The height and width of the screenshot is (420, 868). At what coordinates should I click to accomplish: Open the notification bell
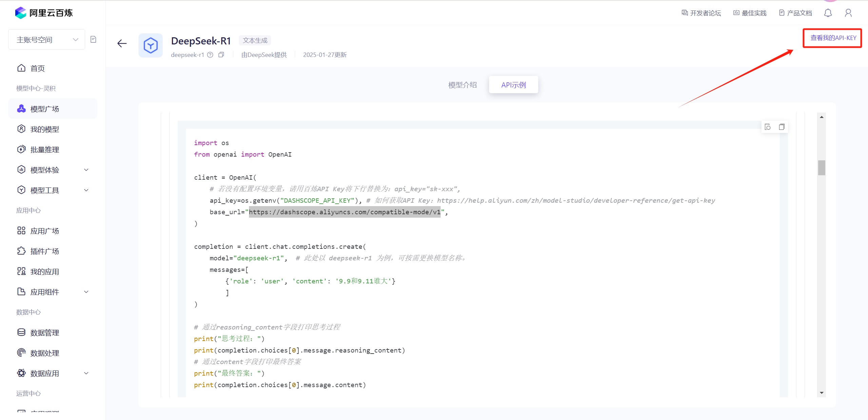(828, 13)
